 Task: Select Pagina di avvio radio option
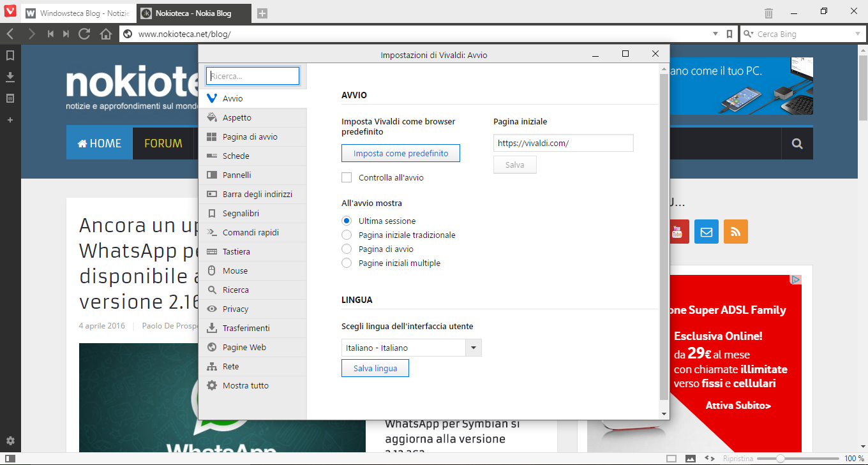[347, 249]
